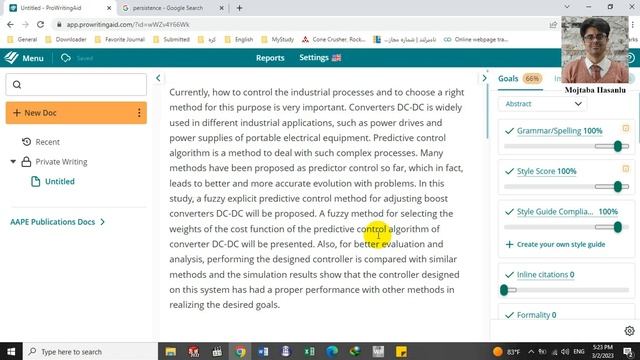
Task: Reload the current page
Action: coord(40,24)
